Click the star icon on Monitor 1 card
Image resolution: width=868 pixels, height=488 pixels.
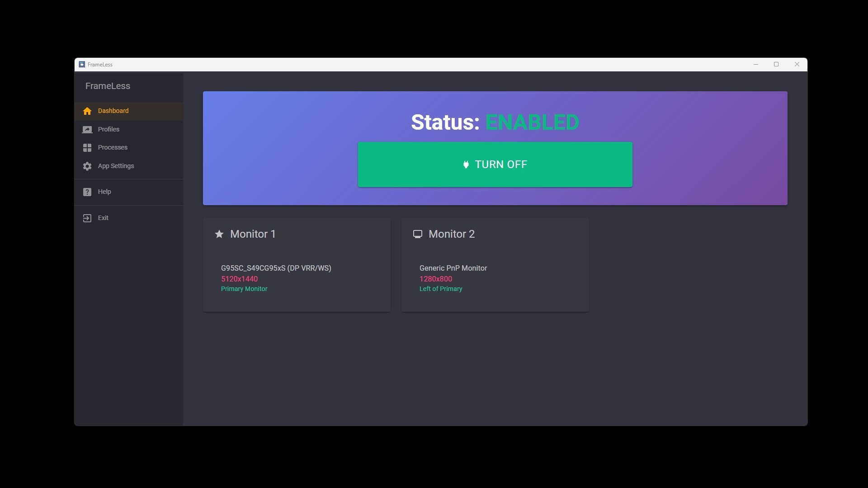click(x=219, y=234)
